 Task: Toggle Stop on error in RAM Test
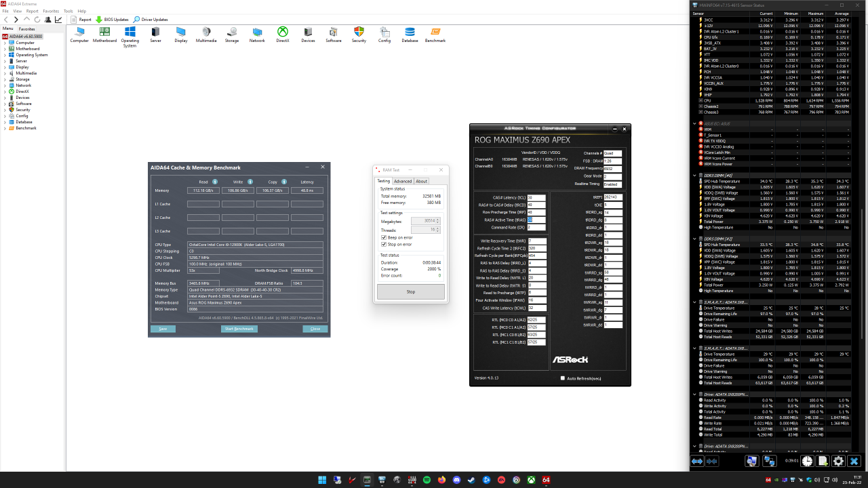384,245
